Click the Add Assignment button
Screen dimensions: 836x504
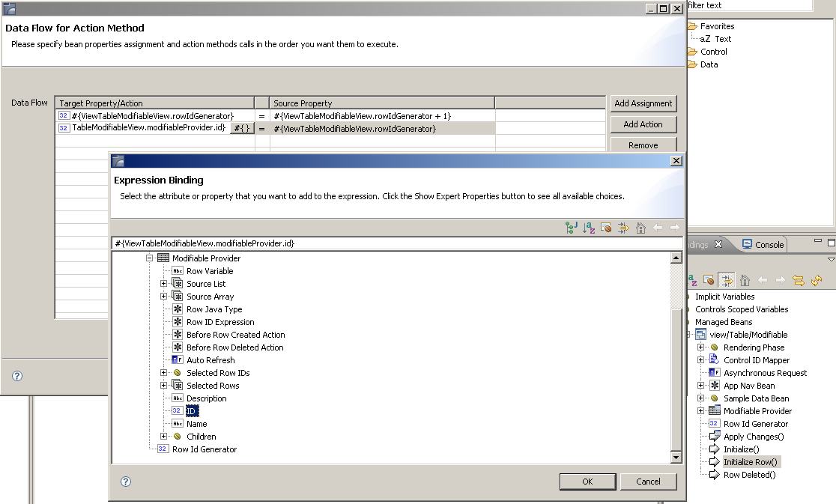643,103
